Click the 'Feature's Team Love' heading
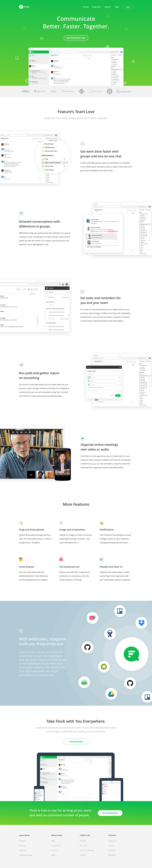Viewport: 152px width, 868px height. tap(76, 111)
